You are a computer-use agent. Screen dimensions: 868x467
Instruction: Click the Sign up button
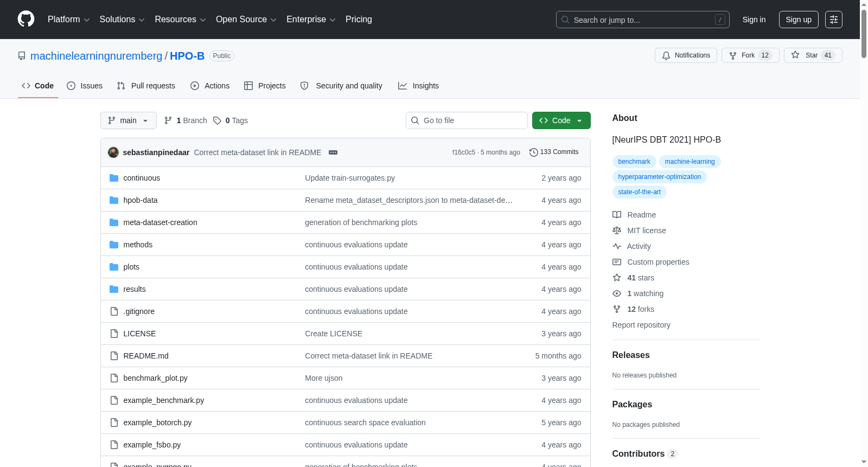[799, 20]
